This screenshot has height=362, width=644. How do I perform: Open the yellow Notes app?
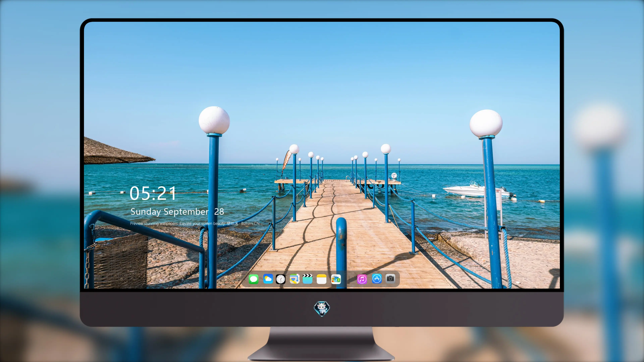point(321,279)
